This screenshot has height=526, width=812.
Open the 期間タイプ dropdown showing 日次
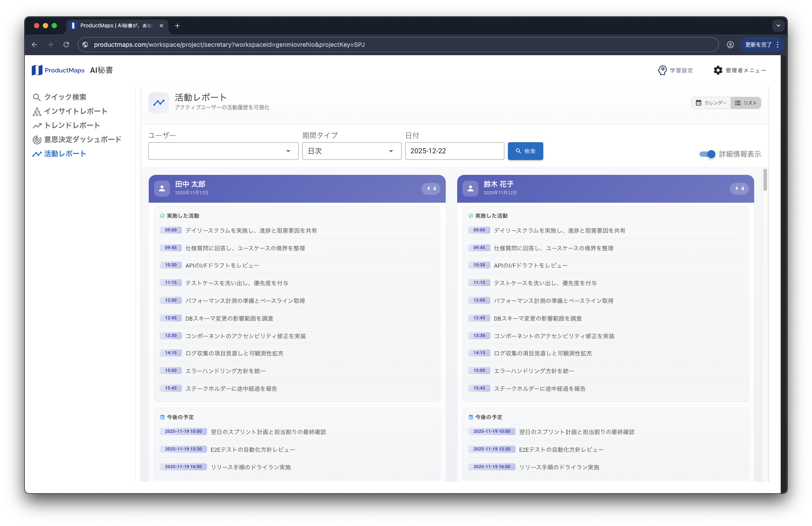[x=352, y=151]
